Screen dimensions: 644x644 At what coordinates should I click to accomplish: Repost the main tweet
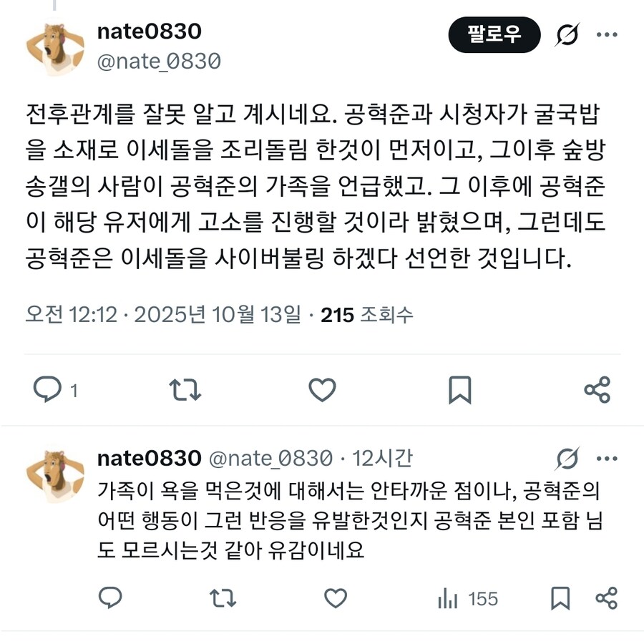185,389
